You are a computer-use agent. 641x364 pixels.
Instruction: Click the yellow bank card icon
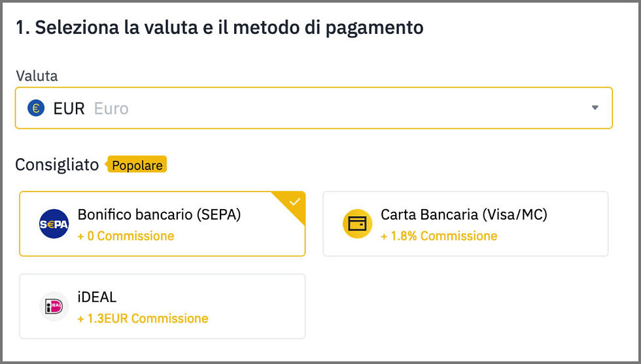pyautogui.click(x=357, y=224)
